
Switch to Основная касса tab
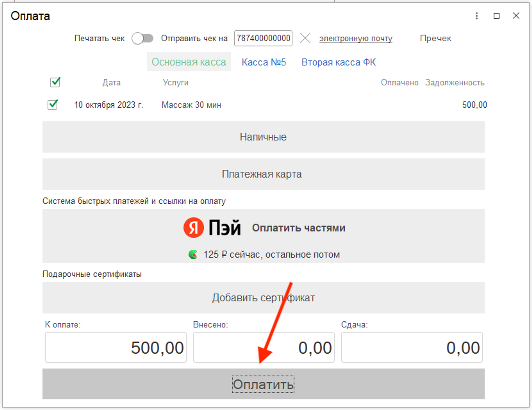coord(189,62)
